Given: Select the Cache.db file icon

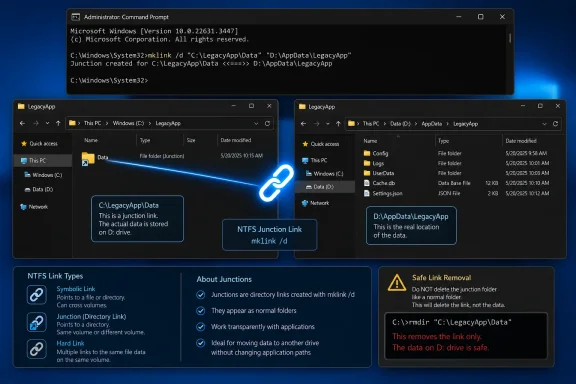Looking at the screenshot, I should pos(367,183).
